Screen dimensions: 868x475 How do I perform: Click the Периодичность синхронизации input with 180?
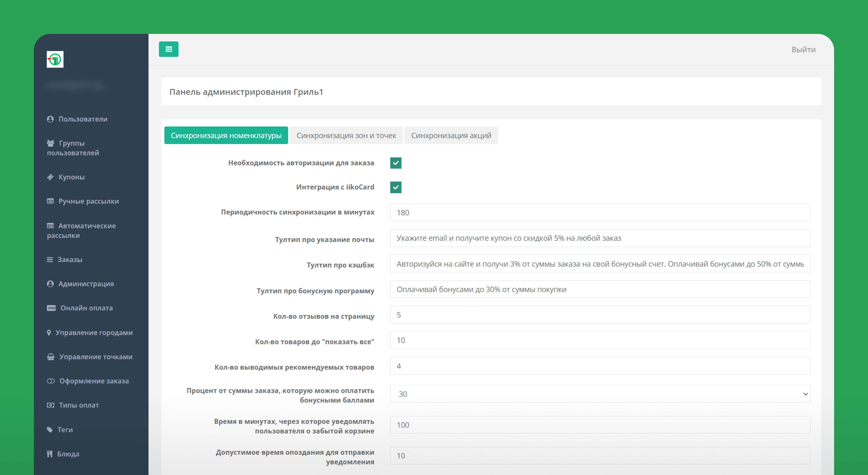(x=600, y=212)
